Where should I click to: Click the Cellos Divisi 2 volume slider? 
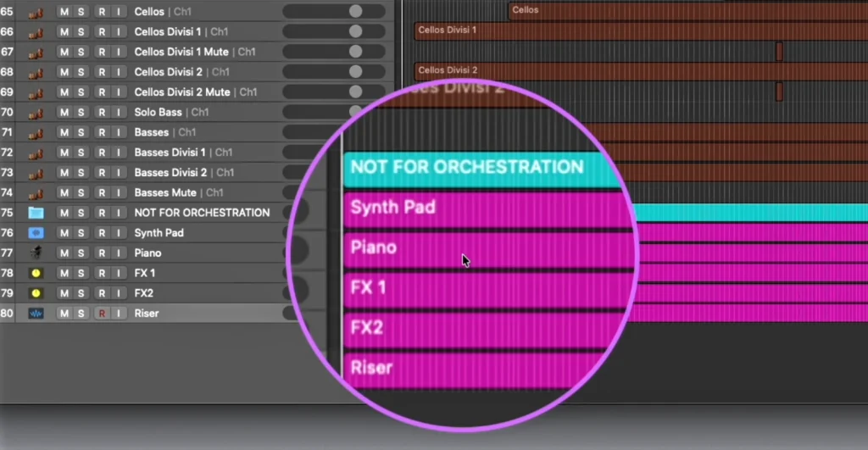[334, 72]
